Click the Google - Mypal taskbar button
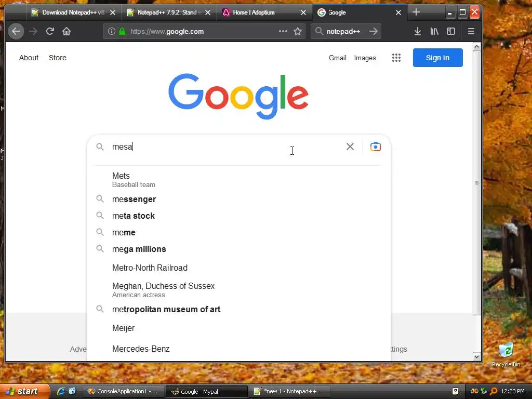This screenshot has height=399, width=532. pos(206,392)
